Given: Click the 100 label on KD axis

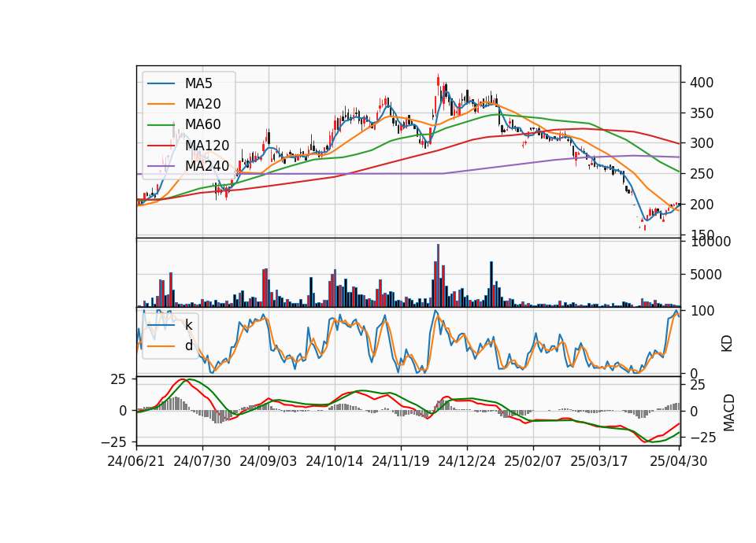Looking at the screenshot, I should pos(702,312).
